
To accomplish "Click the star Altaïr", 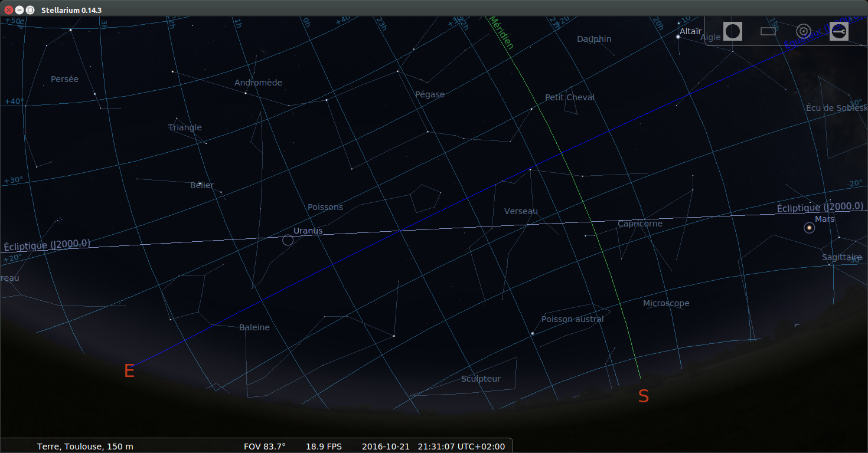I will coord(678,37).
